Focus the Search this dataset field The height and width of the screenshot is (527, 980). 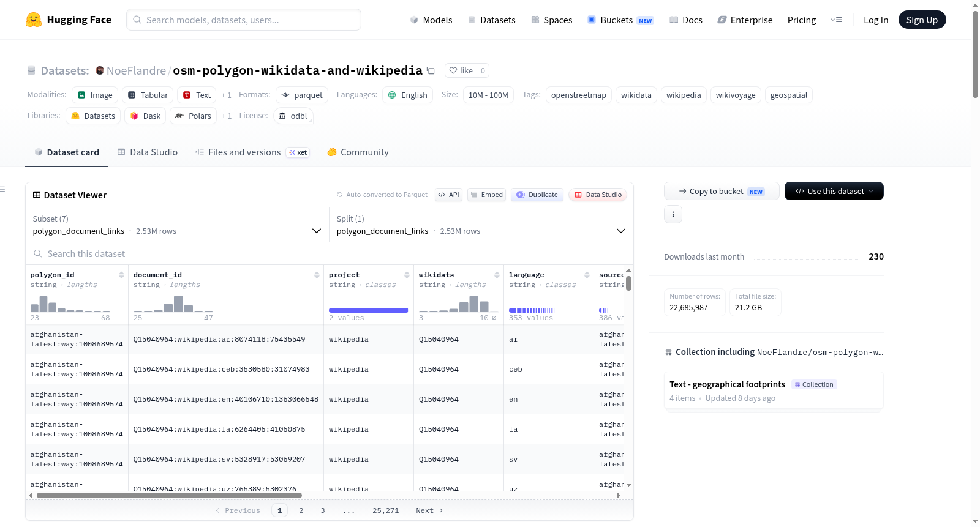coord(330,253)
